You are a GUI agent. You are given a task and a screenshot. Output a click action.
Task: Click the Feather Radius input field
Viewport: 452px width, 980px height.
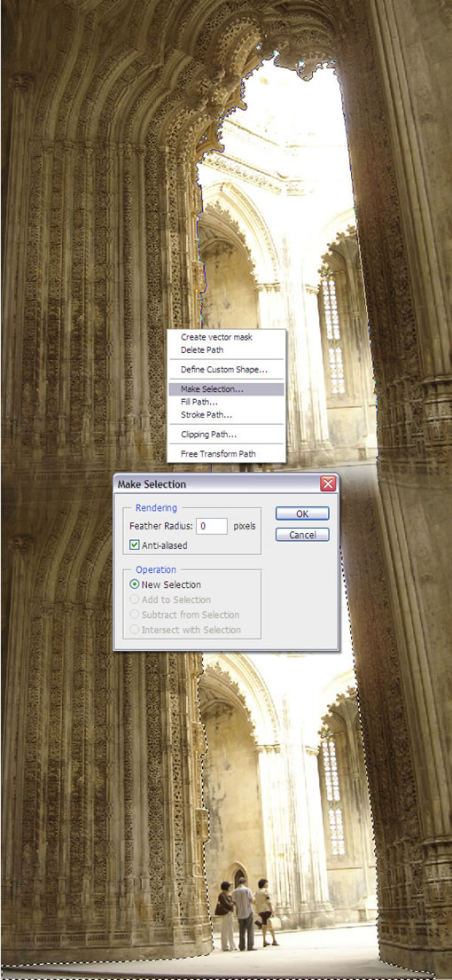pos(212,526)
